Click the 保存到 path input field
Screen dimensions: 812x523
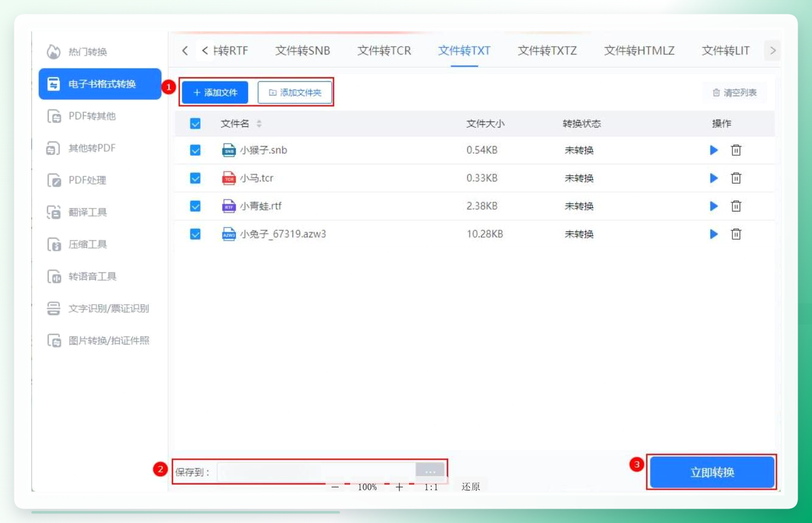(x=317, y=472)
